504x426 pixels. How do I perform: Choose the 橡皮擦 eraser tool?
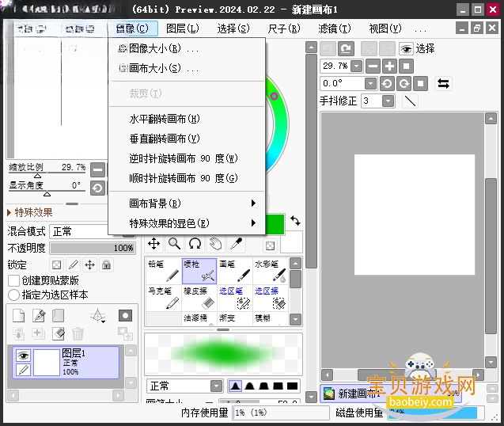pos(199,298)
